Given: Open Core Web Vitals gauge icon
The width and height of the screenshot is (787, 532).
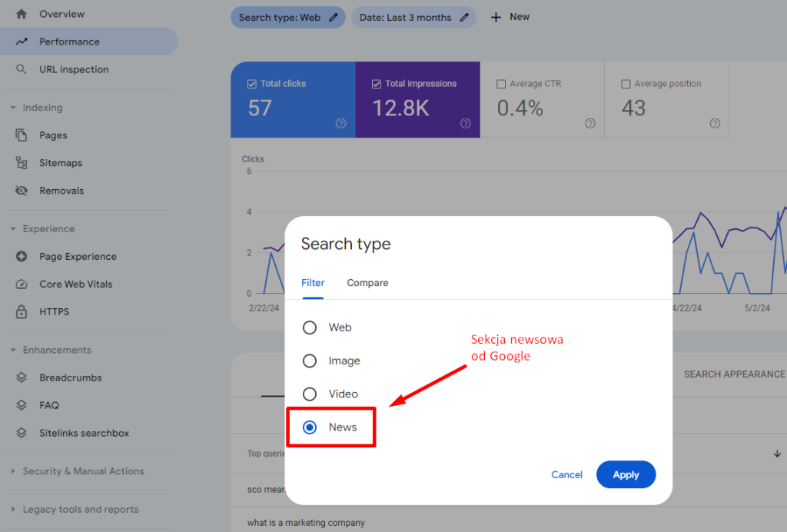Looking at the screenshot, I should [22, 284].
